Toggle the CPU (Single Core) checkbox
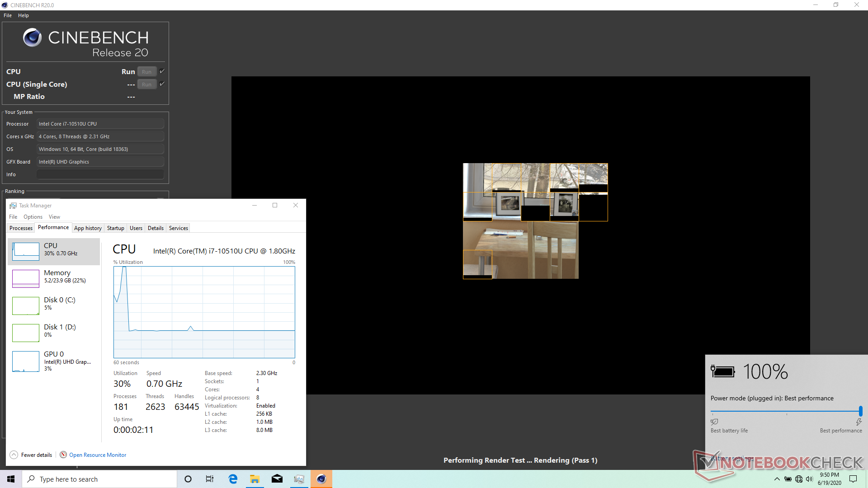 coord(162,84)
